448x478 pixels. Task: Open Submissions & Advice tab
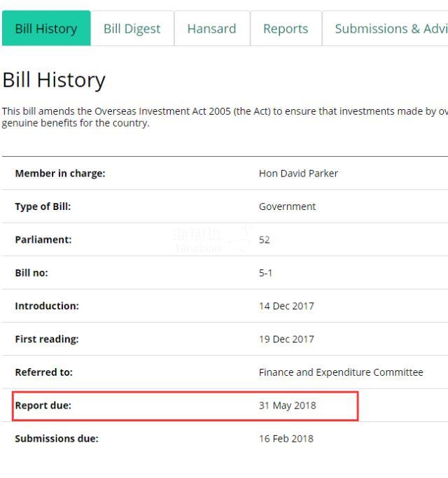tap(385, 29)
